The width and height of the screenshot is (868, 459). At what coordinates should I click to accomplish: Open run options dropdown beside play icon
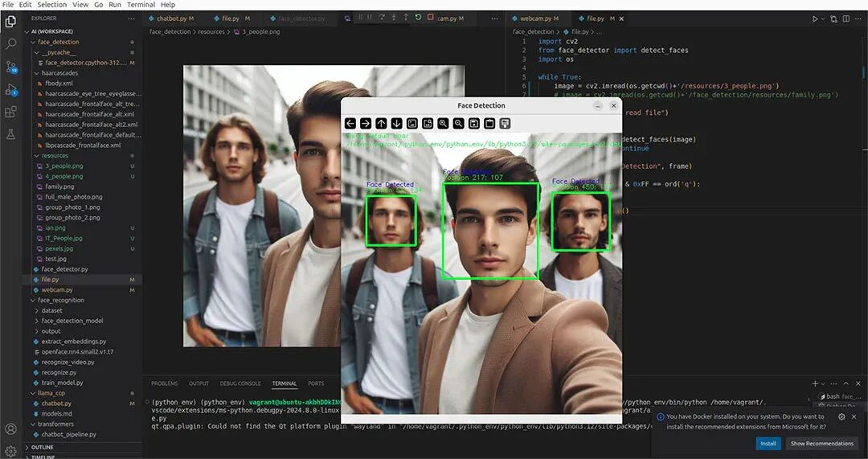[x=823, y=18]
